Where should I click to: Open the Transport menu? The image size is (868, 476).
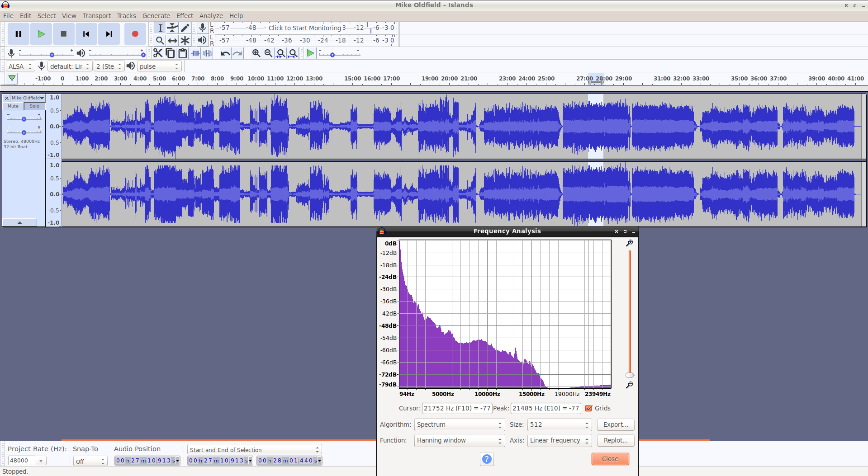(96, 16)
